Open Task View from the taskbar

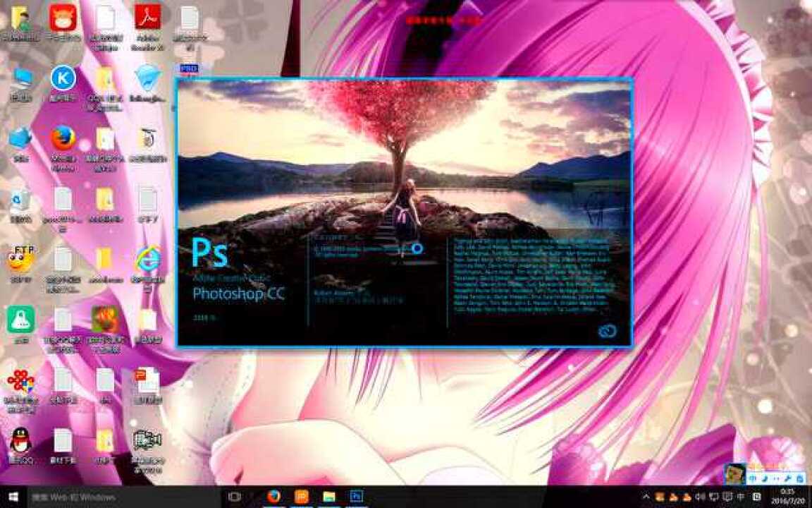(235, 497)
